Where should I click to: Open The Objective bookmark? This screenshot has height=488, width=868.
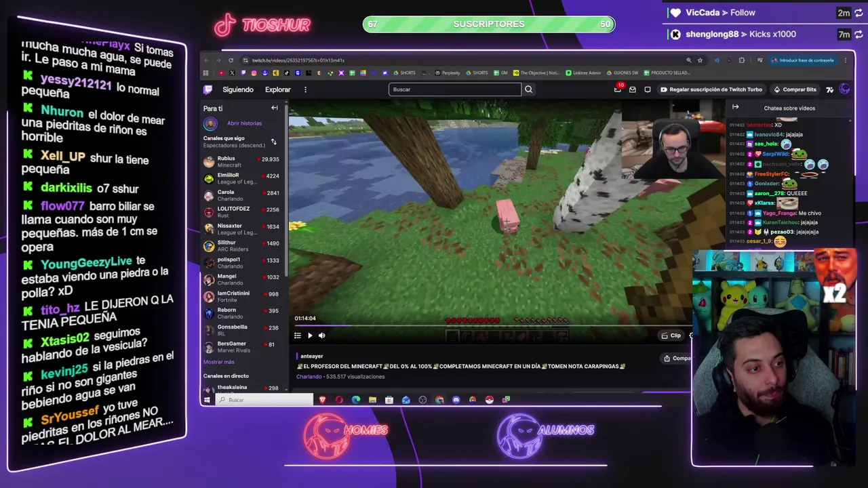pos(536,73)
